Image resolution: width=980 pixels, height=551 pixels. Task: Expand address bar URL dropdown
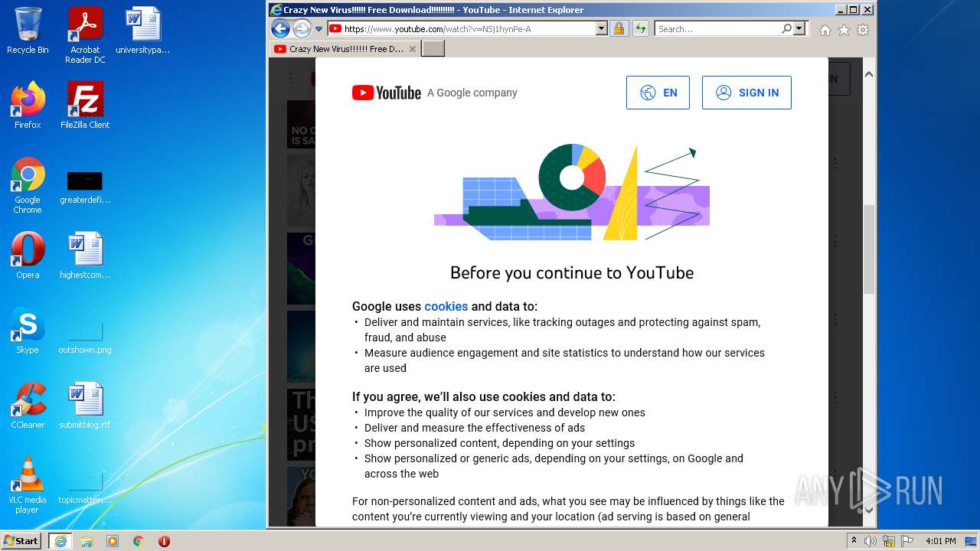point(601,29)
